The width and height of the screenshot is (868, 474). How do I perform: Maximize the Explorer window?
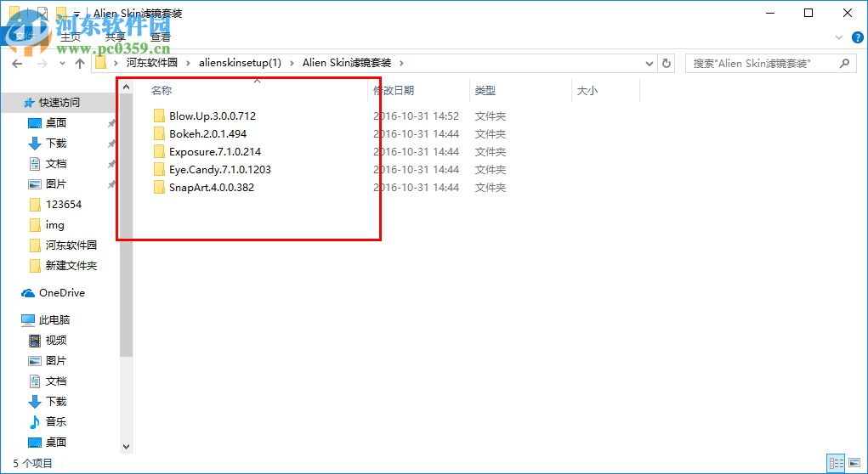pyautogui.click(x=808, y=13)
